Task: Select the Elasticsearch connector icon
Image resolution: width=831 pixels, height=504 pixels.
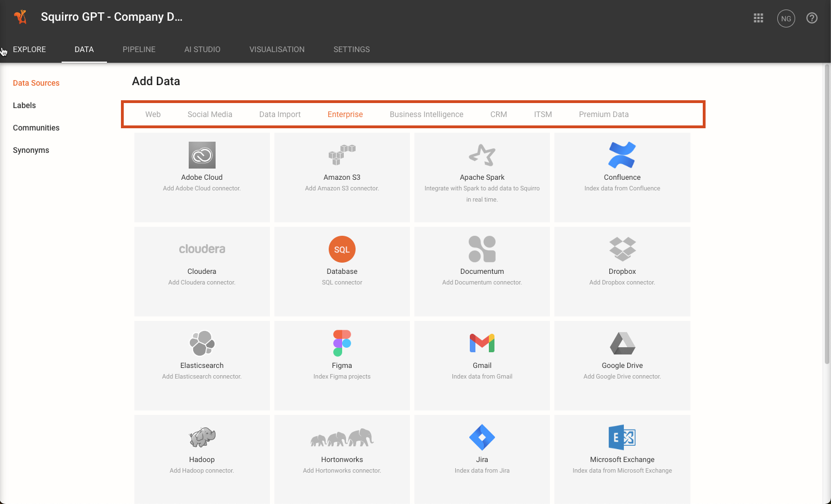Action: 202,343
